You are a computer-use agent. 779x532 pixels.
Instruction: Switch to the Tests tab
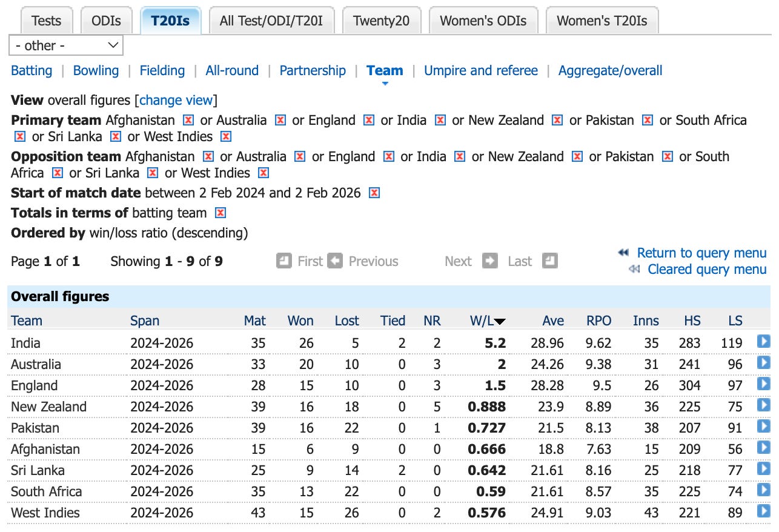tap(47, 21)
